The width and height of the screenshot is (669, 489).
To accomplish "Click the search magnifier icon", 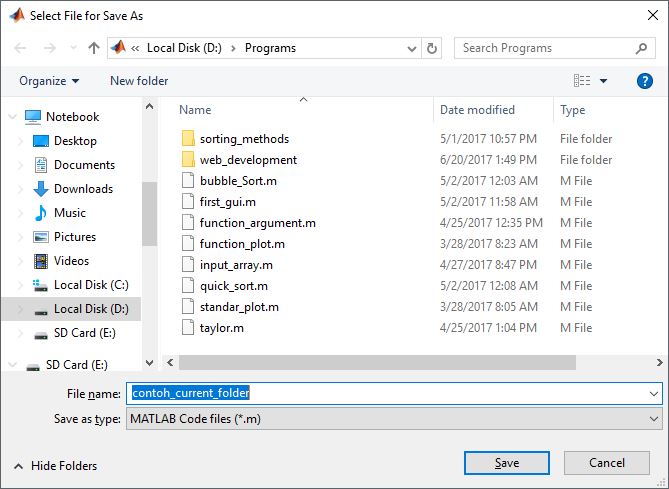I will (x=641, y=48).
